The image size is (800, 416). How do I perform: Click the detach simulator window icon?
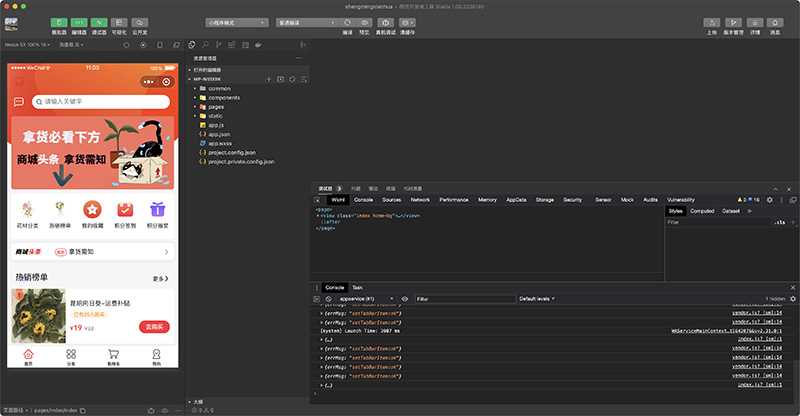tap(177, 45)
